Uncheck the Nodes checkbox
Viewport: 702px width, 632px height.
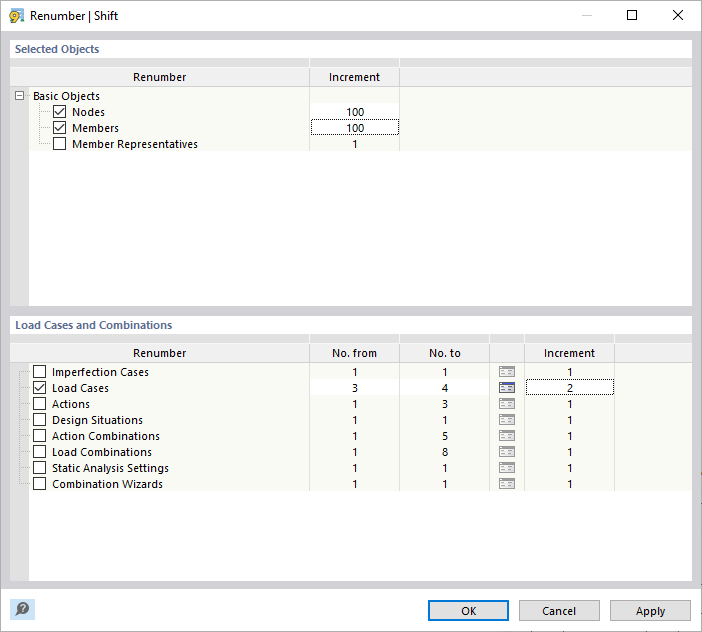click(60, 112)
